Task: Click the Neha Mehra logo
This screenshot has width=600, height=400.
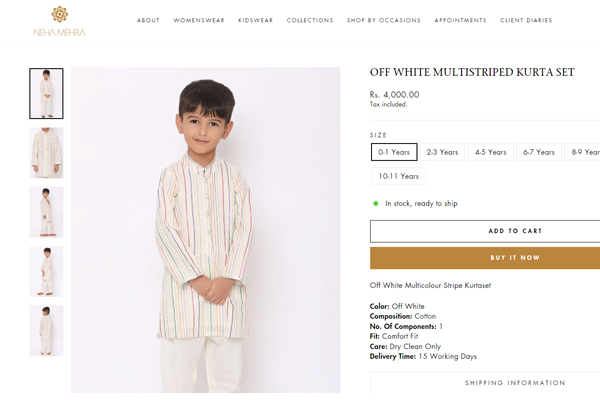Action: pyautogui.click(x=59, y=21)
